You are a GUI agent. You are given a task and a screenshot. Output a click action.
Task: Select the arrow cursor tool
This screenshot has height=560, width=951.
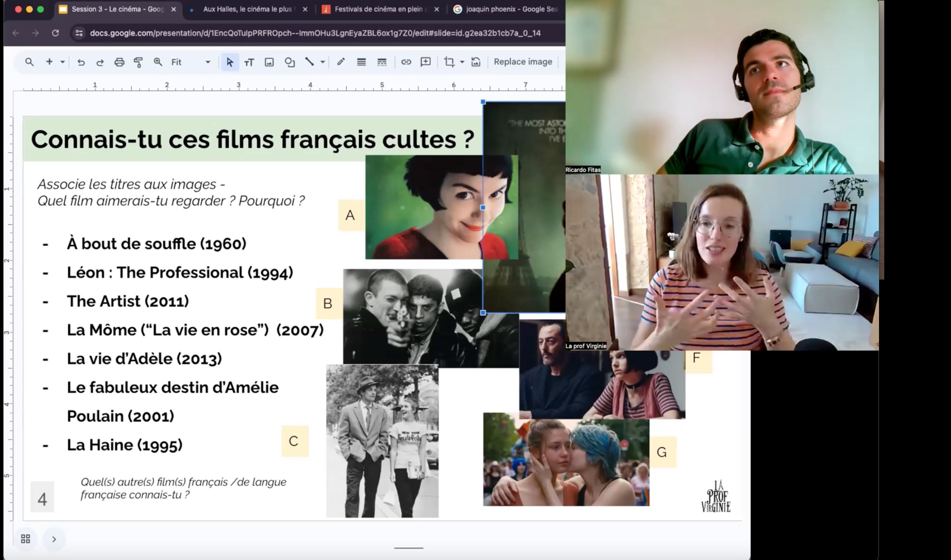point(230,62)
